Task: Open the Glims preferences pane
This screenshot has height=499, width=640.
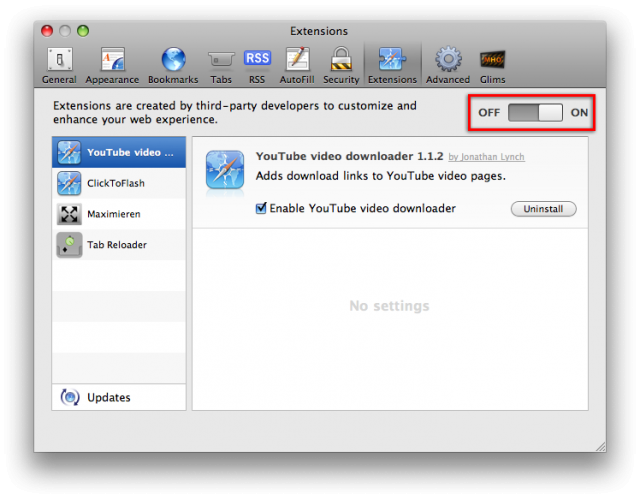Action: click(x=493, y=66)
